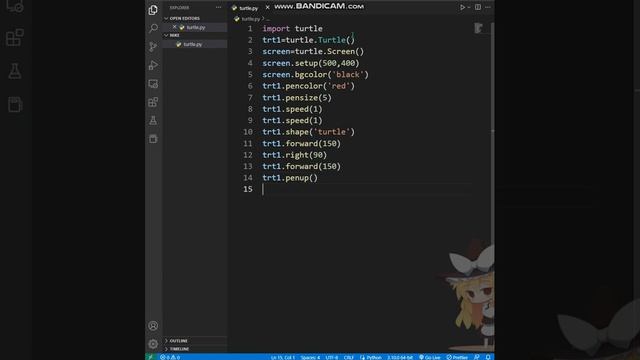This screenshot has width=640, height=360.
Task: Open the Testing flask view
Action: pos(153,120)
